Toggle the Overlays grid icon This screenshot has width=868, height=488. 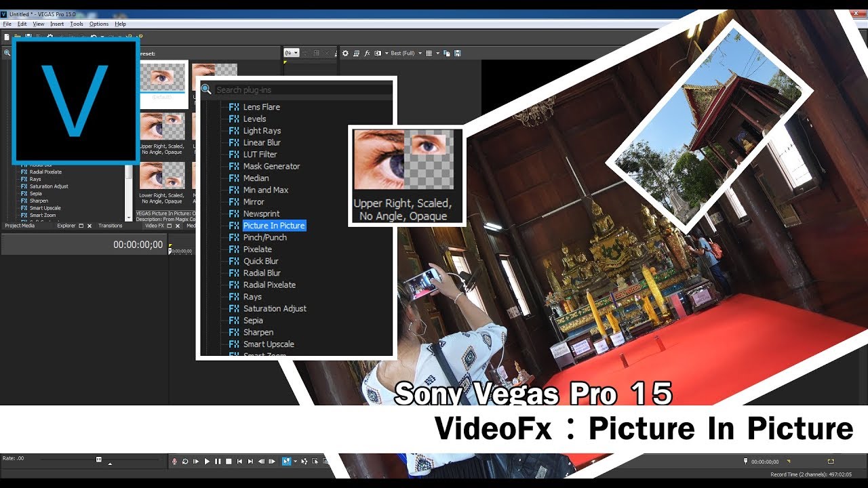pos(429,53)
